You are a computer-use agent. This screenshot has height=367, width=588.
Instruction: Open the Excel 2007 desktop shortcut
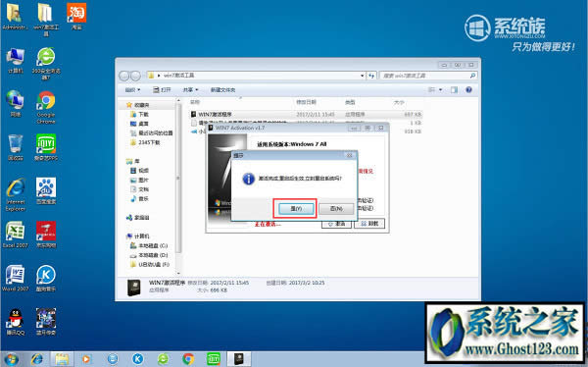pyautogui.click(x=15, y=235)
